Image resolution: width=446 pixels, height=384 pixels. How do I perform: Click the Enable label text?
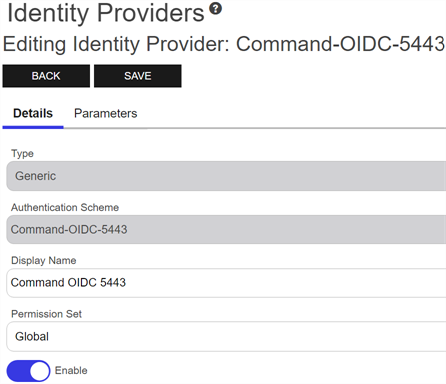[71, 370]
